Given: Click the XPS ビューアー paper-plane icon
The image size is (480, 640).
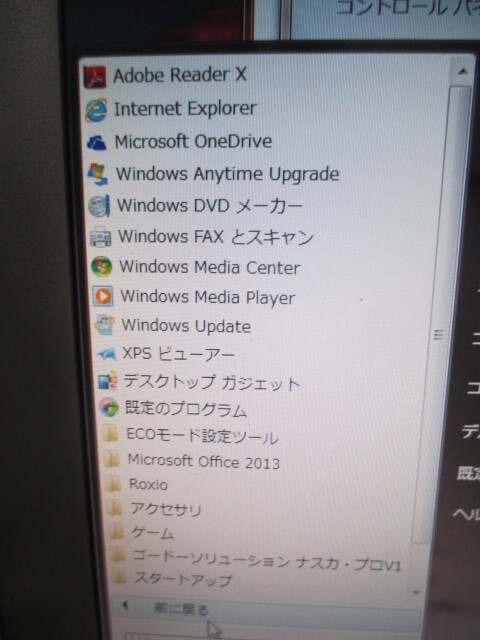Looking at the screenshot, I should [x=106, y=353].
